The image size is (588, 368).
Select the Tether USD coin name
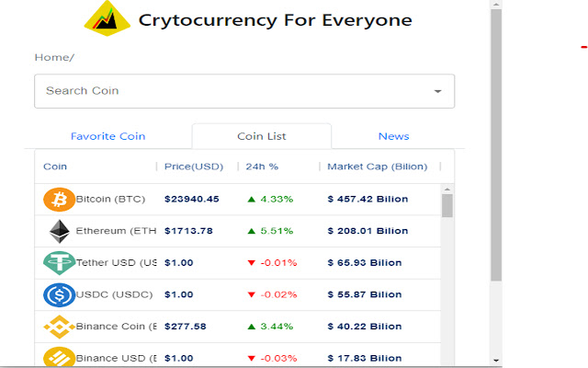pos(116,262)
